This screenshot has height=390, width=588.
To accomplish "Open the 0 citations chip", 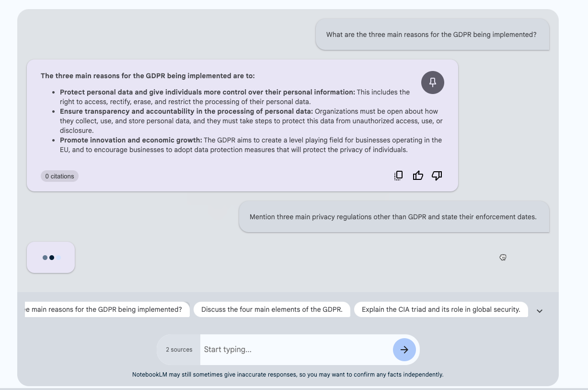I will [x=59, y=176].
